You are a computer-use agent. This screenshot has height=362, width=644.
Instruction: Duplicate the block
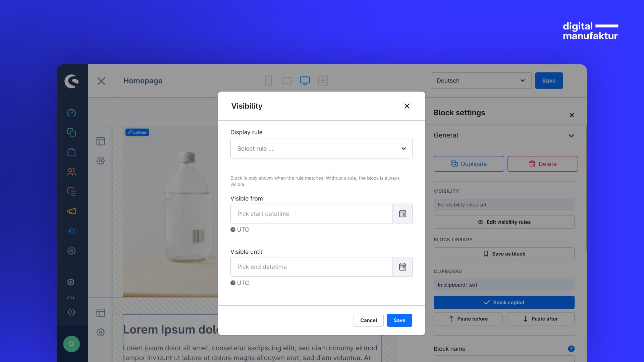pos(469,164)
